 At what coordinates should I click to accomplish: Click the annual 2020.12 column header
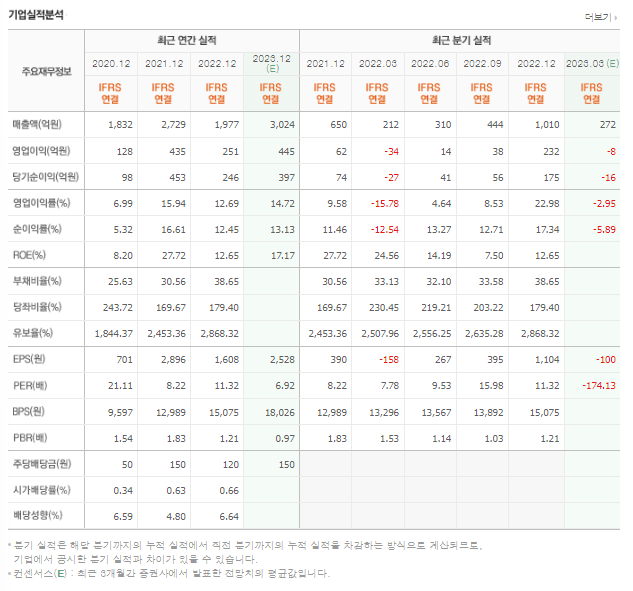(x=111, y=64)
